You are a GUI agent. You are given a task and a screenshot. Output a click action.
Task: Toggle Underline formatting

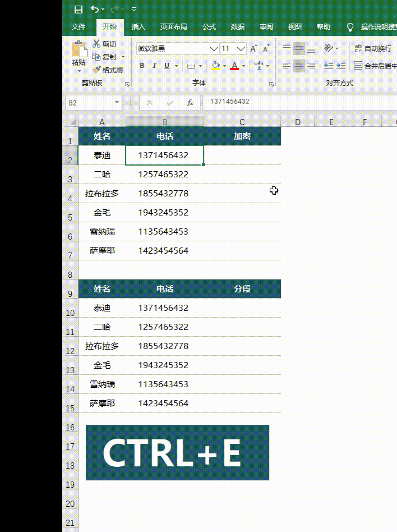point(167,66)
